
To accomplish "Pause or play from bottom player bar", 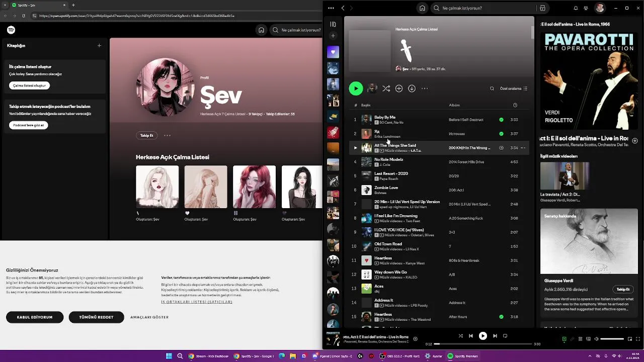I will click(482, 336).
